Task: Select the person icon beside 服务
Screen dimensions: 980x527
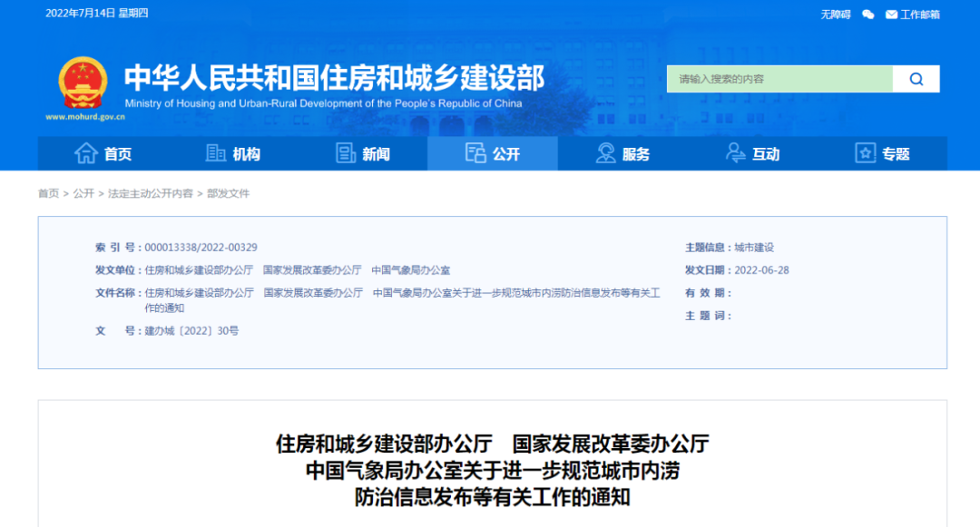Action: [604, 153]
